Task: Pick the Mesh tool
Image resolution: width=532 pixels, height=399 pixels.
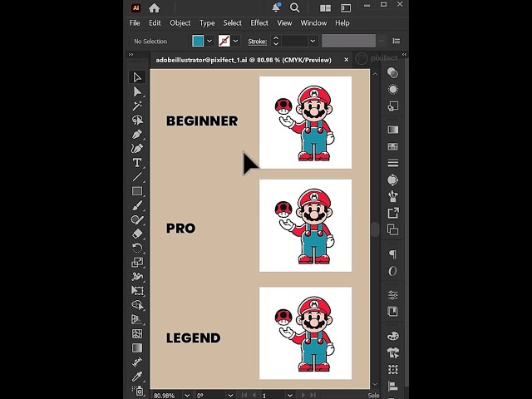Action: pos(137,333)
